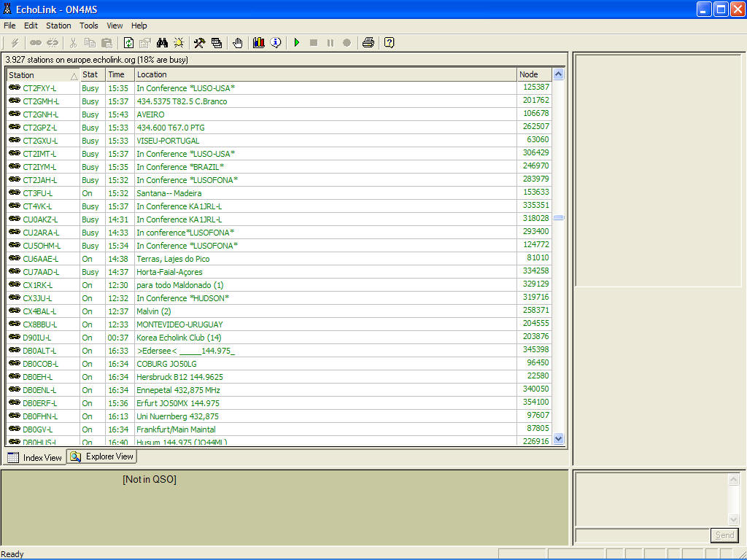
Task: Select station DB0ERF-L
Action: [39, 403]
